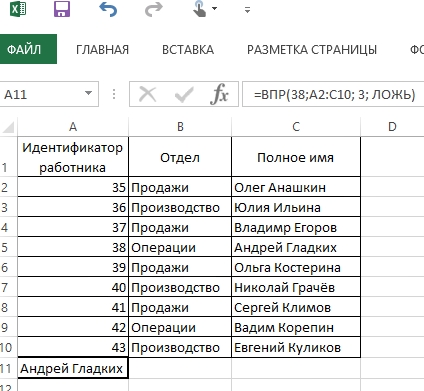Viewport: 424px width, 391px height.
Task: Select cell with ID 38
Action: (x=73, y=247)
